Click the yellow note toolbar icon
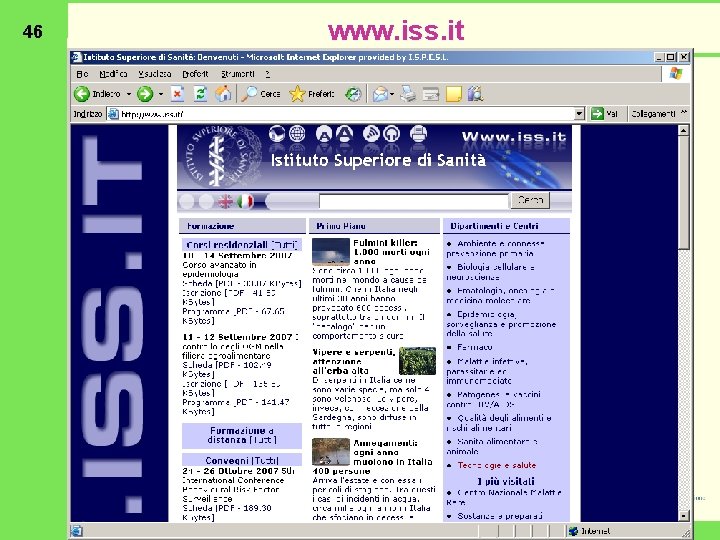720x540 pixels. (454, 94)
